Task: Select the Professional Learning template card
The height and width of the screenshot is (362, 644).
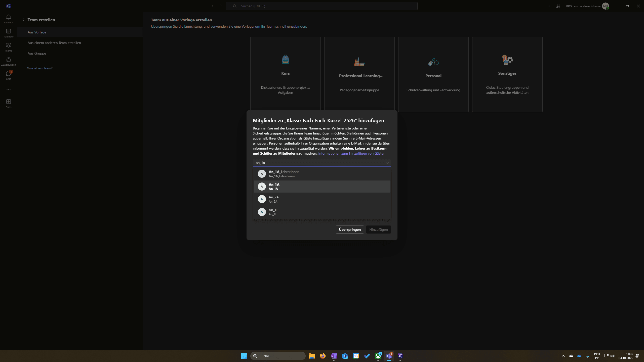Action: 359,74
